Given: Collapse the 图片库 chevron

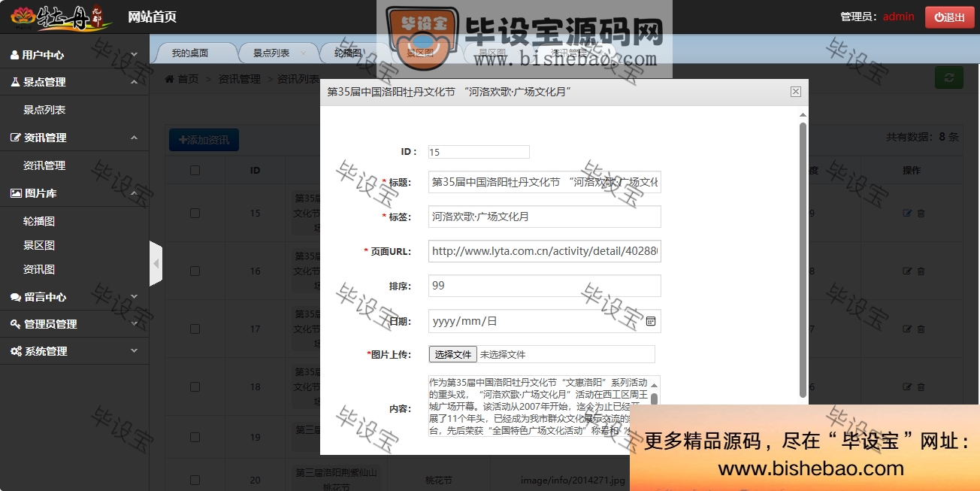Looking at the screenshot, I should pyautogui.click(x=134, y=193).
